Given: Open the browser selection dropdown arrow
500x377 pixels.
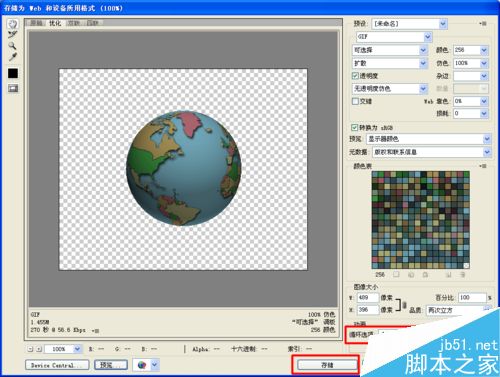Looking at the screenshot, I should [154, 365].
